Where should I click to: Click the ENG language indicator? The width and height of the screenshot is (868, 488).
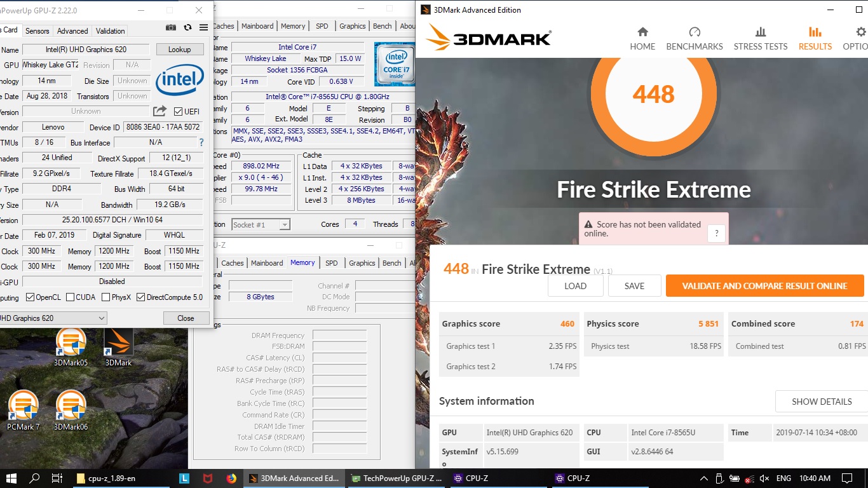tap(783, 478)
